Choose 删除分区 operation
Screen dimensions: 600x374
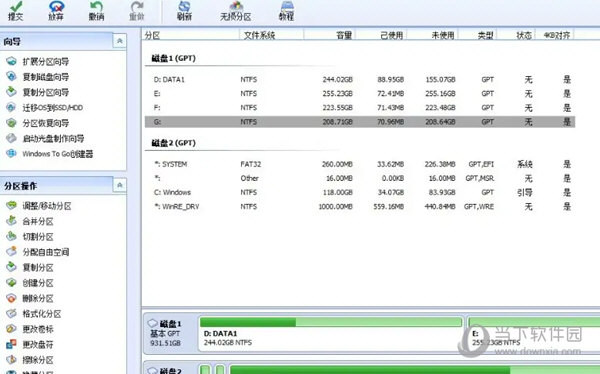(x=38, y=298)
